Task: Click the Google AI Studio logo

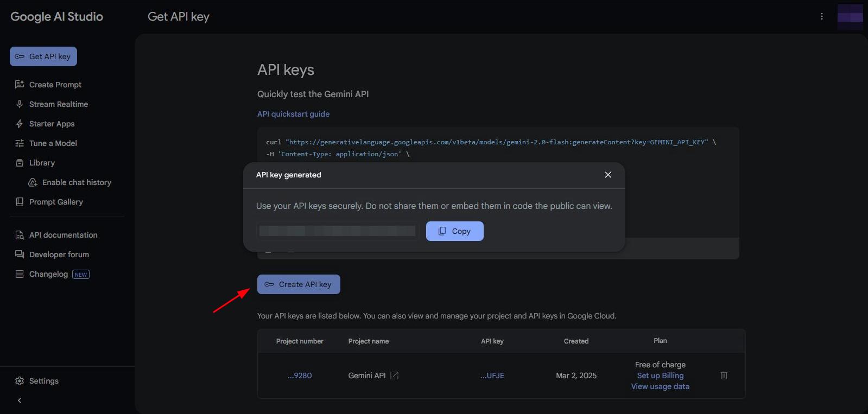Action: (x=57, y=17)
